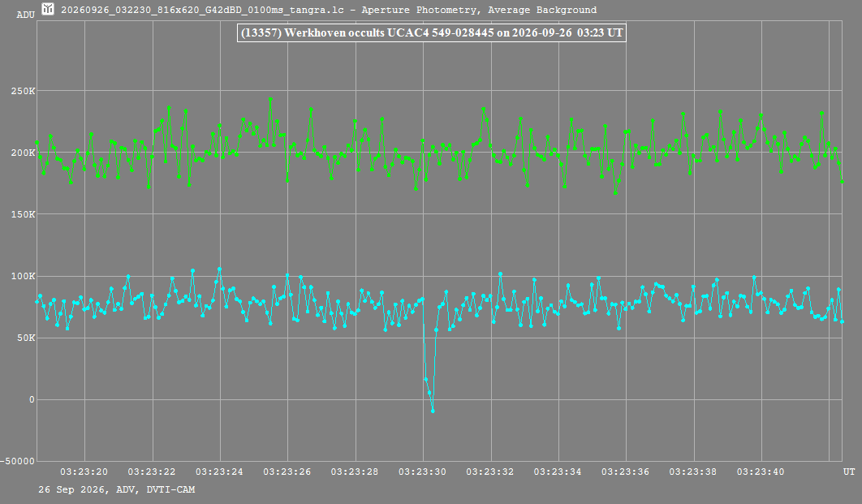Click the Tangra icon beside the file name
This screenshot has height=504, width=862.
pos(48,9)
